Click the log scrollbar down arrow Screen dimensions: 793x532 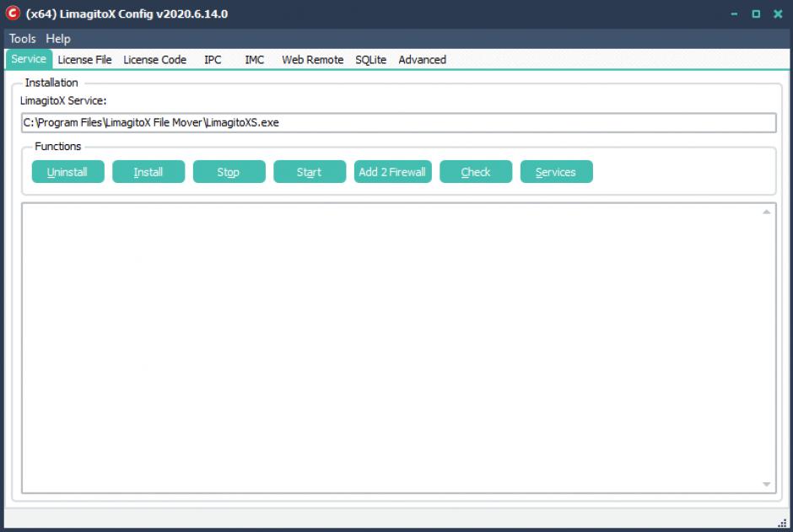tap(767, 485)
